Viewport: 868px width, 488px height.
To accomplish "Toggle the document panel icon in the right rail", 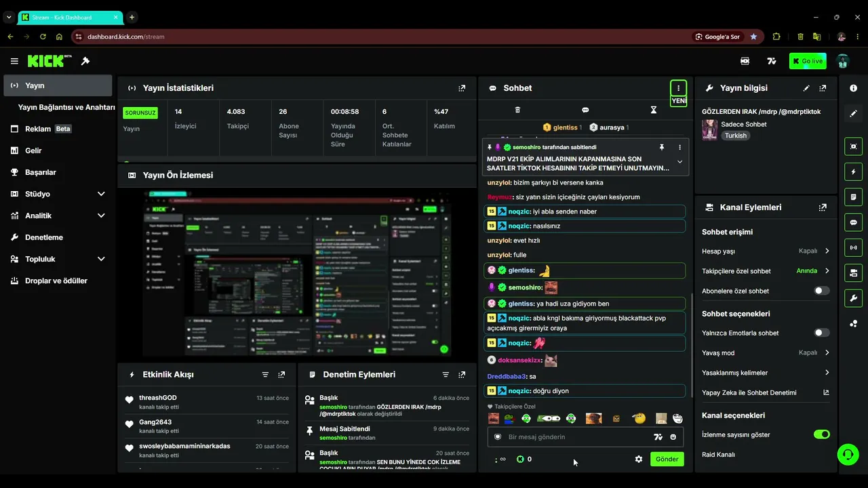I will coord(853,197).
